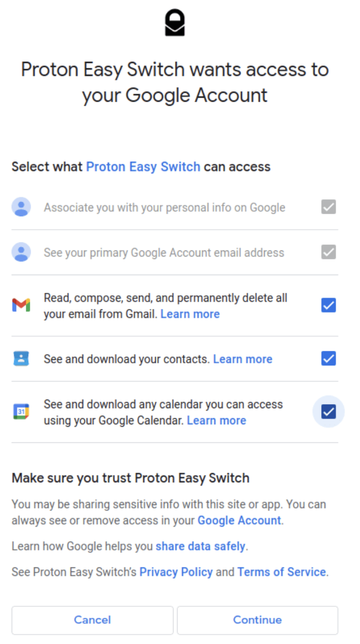Screen dimensions: 360x644
Task: Click the Google Calendar icon
Action: coord(21,412)
